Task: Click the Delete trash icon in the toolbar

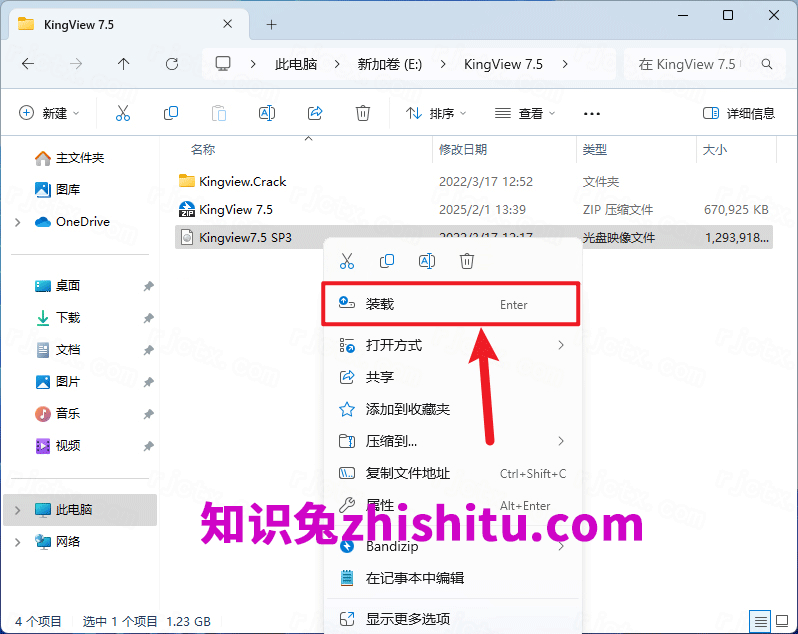Action: coord(363,113)
